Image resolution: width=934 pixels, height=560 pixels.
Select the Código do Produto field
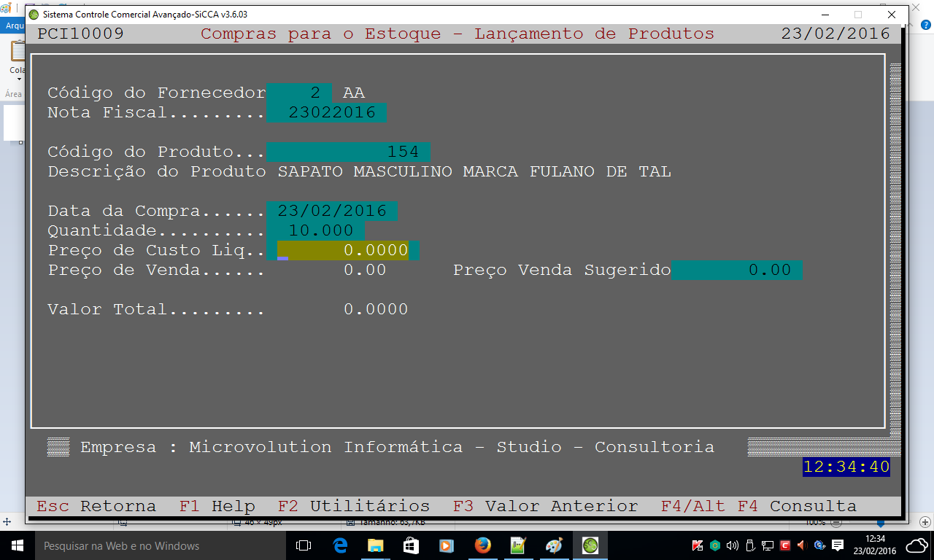click(x=348, y=152)
